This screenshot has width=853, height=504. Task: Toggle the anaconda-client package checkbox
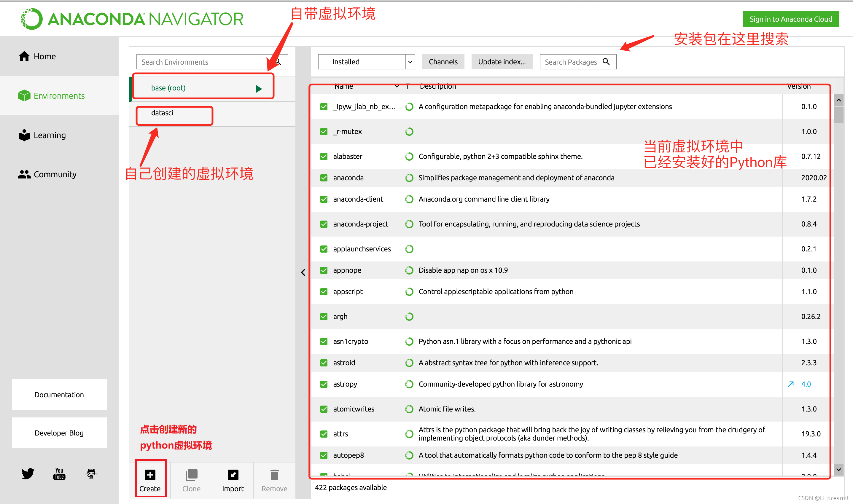(x=324, y=199)
